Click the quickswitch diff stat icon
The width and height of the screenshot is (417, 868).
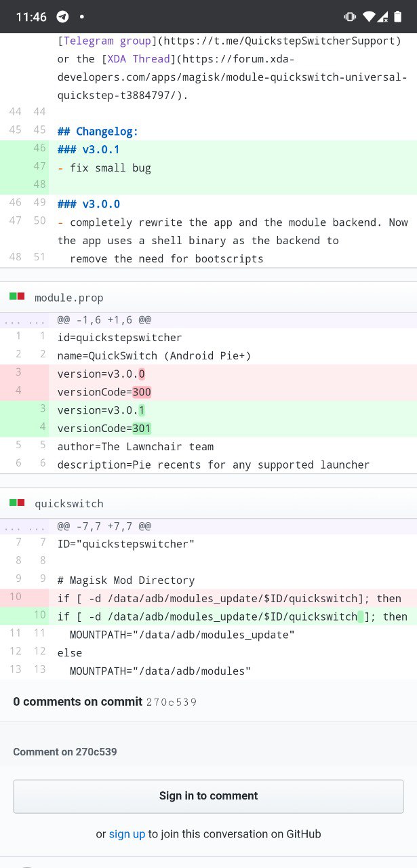(17, 502)
